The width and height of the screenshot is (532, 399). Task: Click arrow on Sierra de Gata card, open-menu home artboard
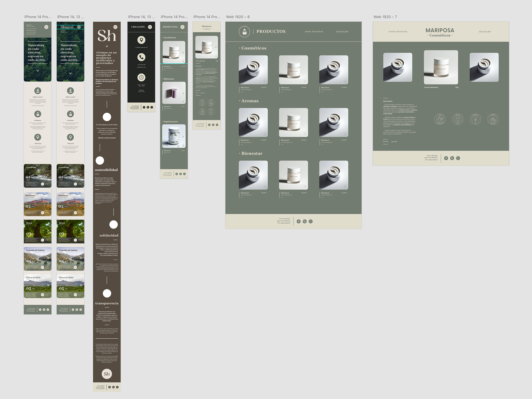point(48,285)
